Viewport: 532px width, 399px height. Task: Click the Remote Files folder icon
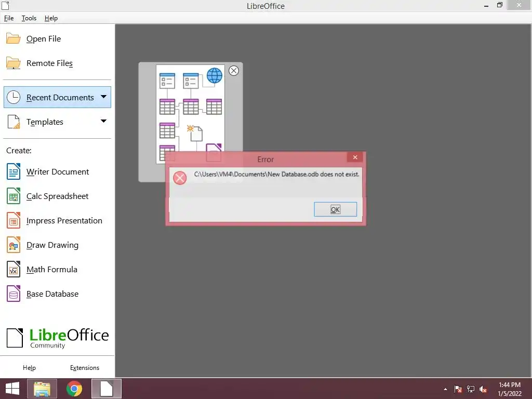coord(13,63)
